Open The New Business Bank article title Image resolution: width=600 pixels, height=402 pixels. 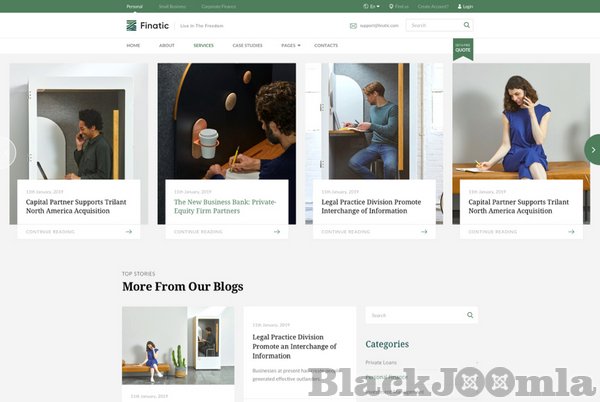tap(225, 207)
